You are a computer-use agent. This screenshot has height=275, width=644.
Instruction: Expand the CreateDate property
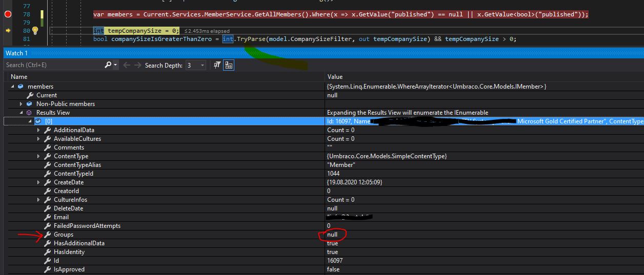pyautogui.click(x=38, y=182)
